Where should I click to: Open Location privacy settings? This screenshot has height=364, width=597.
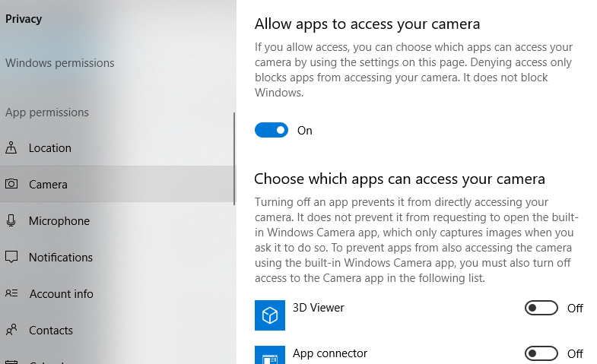[117, 147]
